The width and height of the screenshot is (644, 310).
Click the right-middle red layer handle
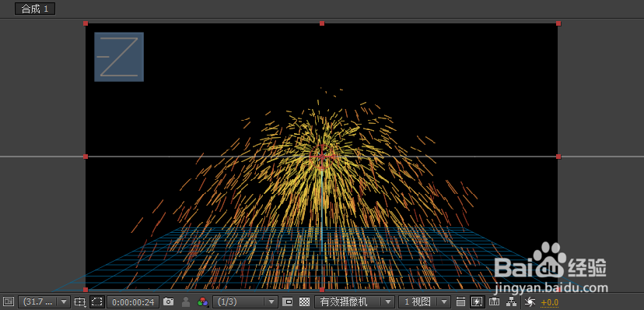[558, 157]
